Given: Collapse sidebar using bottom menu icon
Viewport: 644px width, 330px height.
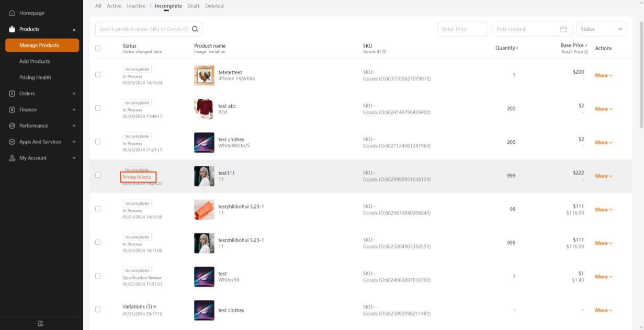Looking at the screenshot, I should tap(40, 324).
